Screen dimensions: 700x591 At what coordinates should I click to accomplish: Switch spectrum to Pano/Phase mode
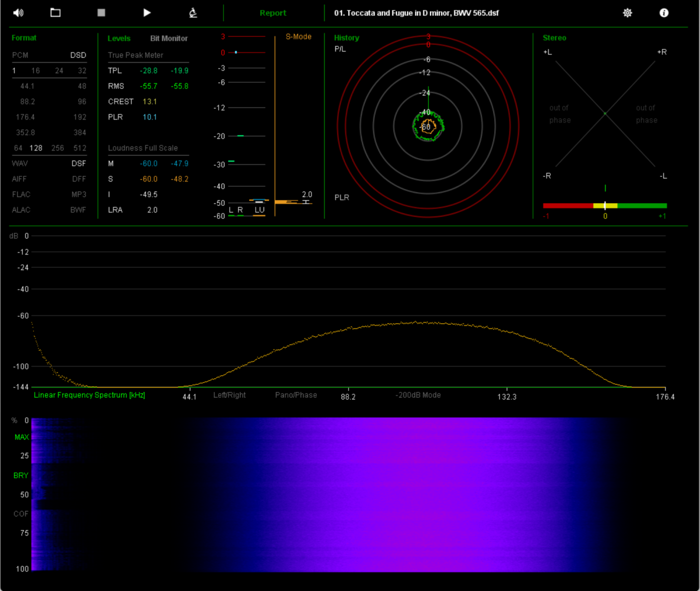[296, 396]
